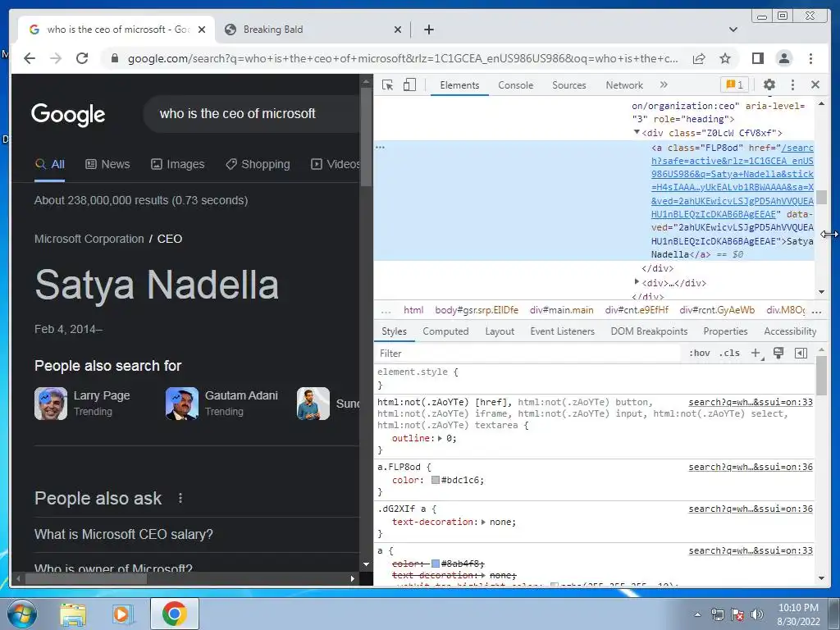Open the #bdc1c6 color swatch
This screenshot has width=840, height=630.
(x=436, y=480)
